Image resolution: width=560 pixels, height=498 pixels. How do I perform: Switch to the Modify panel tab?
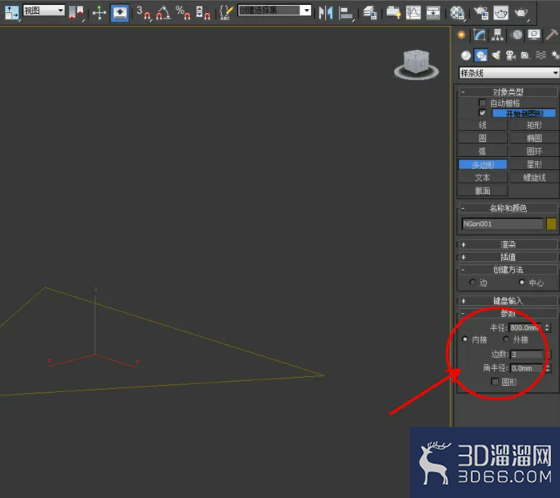[480, 35]
